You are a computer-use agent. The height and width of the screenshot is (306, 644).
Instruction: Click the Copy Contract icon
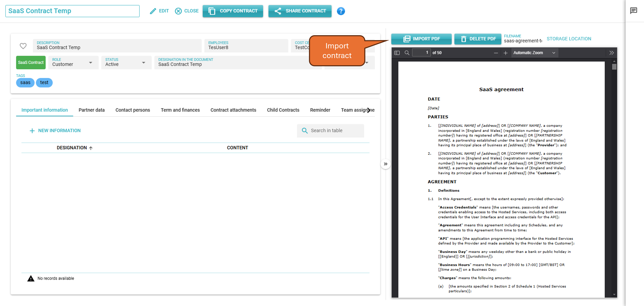tap(212, 11)
